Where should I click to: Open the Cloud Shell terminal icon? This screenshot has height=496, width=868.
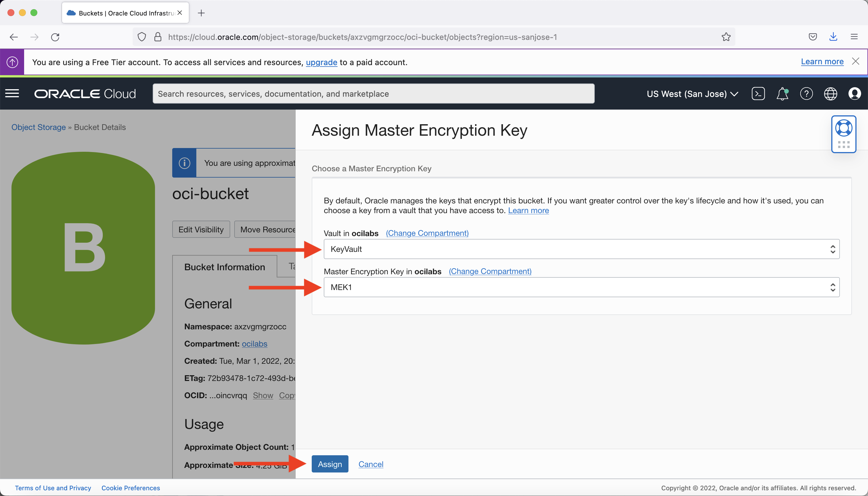(758, 93)
